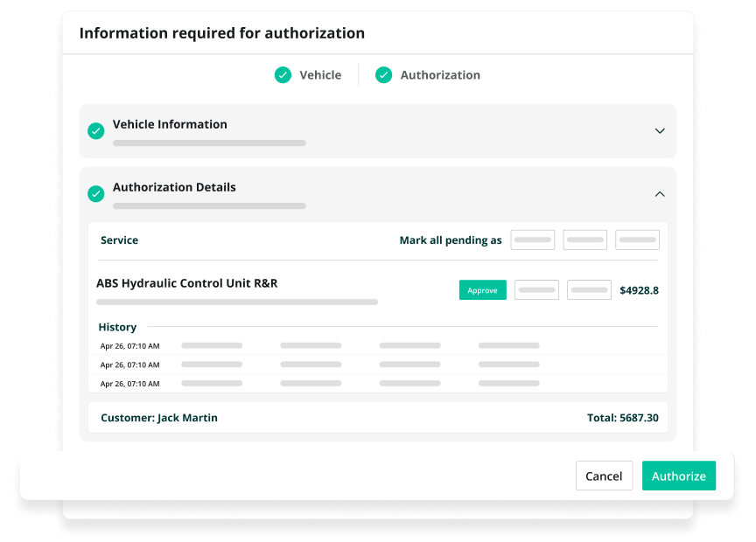Viewport: 756px width, 542px height.
Task: Cancel the authorization dialog
Action: point(604,476)
